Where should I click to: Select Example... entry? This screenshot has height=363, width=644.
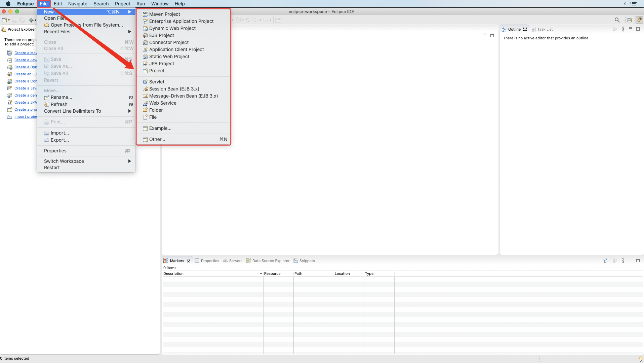(184, 128)
